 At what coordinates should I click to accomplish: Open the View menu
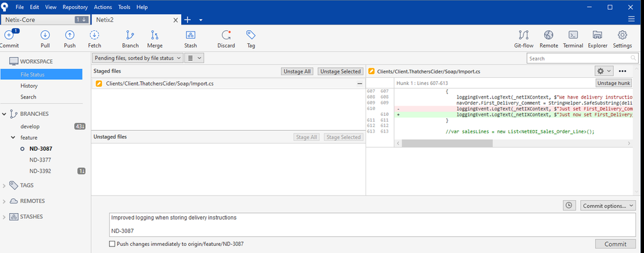[50, 7]
